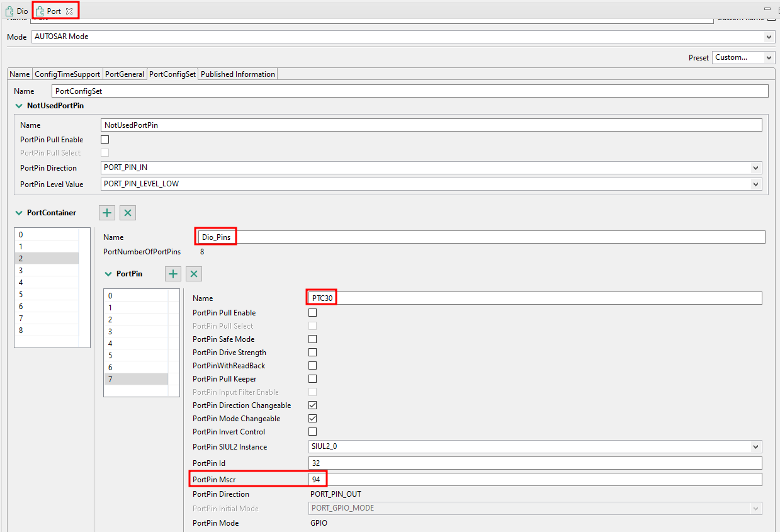Add a new PortContainer using the plus icon
This screenshot has width=780, height=532.
coord(106,212)
